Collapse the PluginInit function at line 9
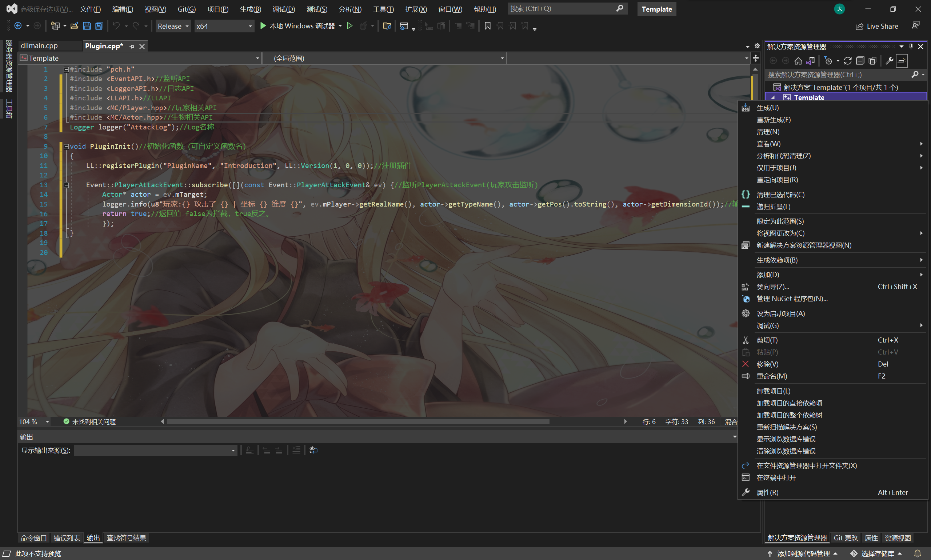931x560 pixels. click(x=66, y=147)
